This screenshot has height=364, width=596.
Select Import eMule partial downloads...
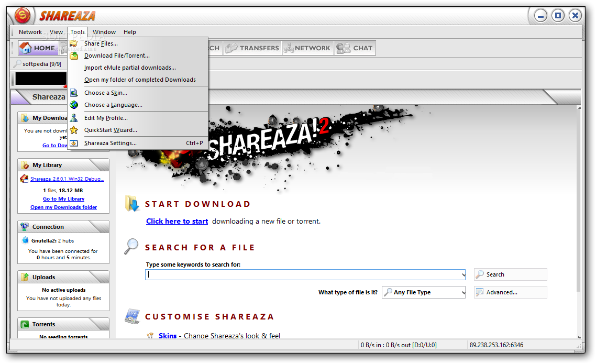tap(138, 68)
